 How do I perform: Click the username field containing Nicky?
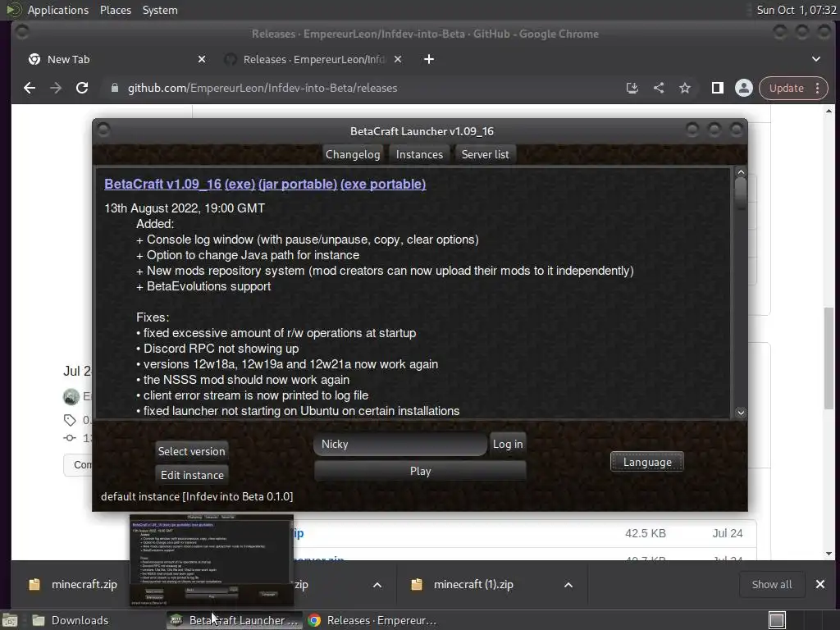(400, 444)
